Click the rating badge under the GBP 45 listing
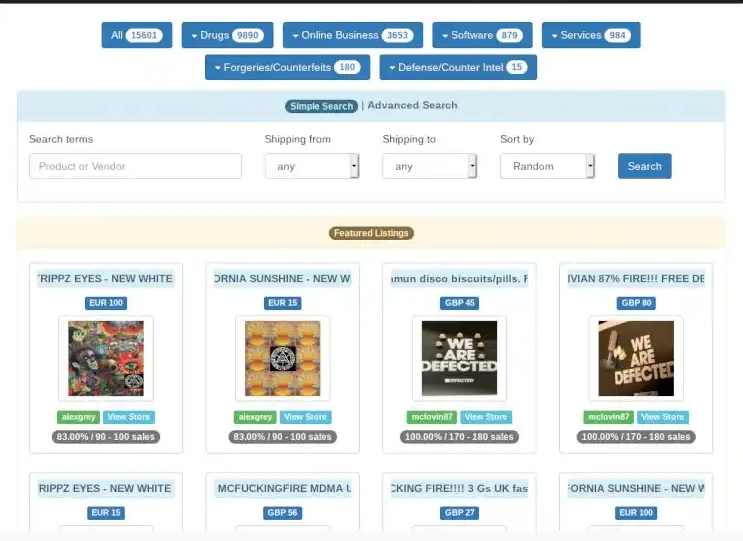The width and height of the screenshot is (743, 541). click(459, 437)
